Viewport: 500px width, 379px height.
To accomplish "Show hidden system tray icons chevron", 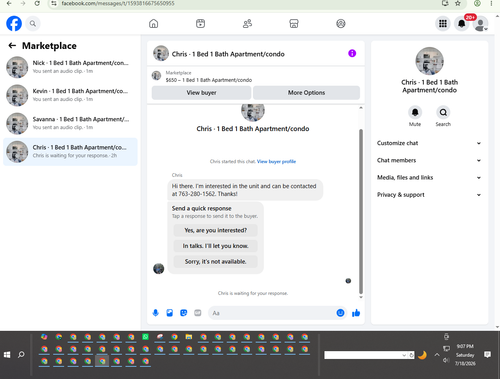I will 437,355.
